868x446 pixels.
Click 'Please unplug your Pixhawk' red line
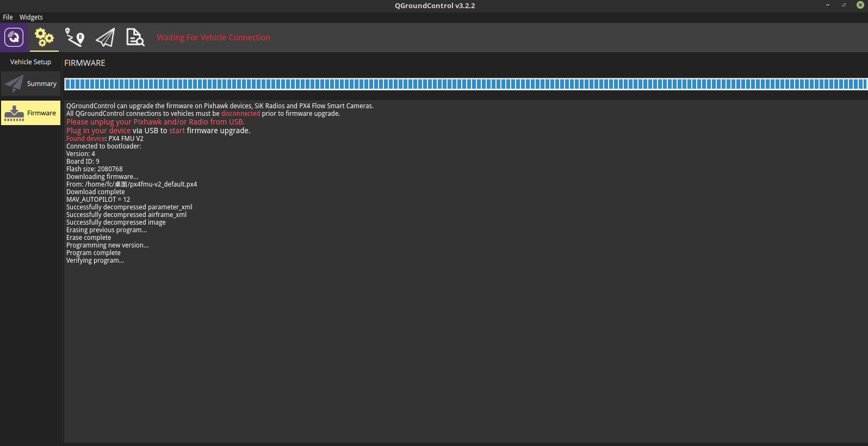(156, 122)
